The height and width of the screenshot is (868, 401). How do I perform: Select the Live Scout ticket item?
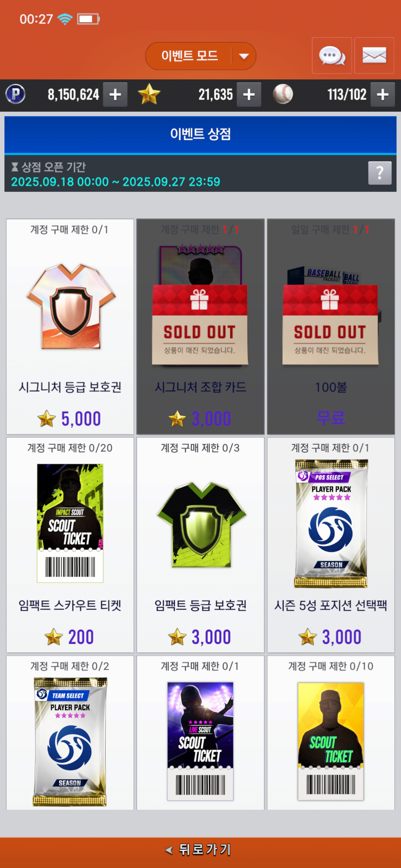(x=200, y=733)
